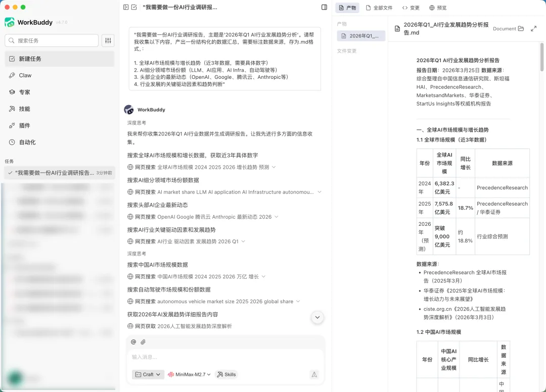Switch to the 预览 tab
546x392 pixels.
(438, 8)
